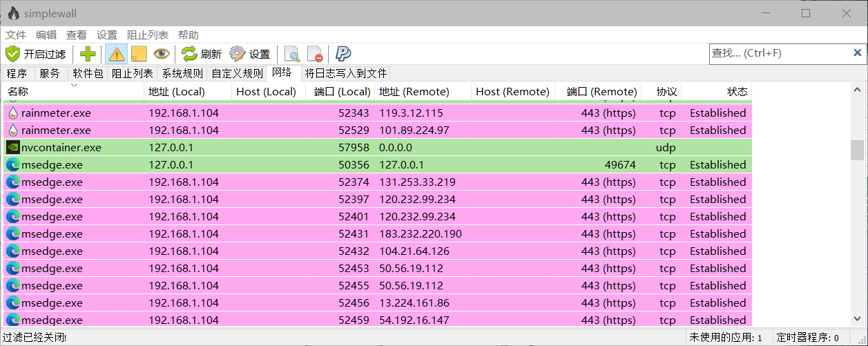Select the nvcontainer.exe row icon
This screenshot has width=868, height=346.
tap(13, 147)
